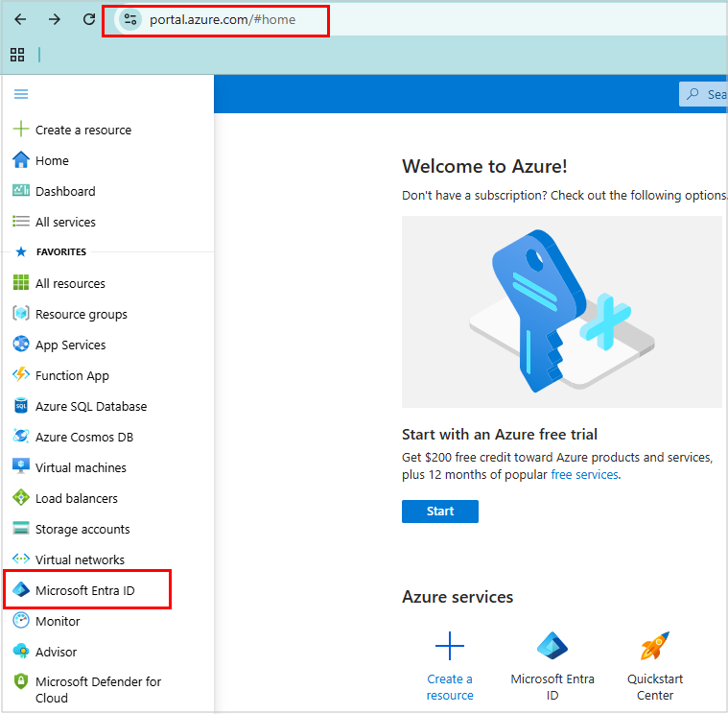The width and height of the screenshot is (728, 714).
Task: Click the App Services globe icon
Action: click(x=21, y=344)
